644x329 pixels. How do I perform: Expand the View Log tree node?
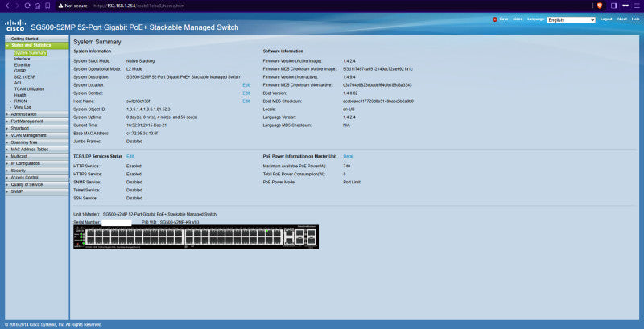10,107
